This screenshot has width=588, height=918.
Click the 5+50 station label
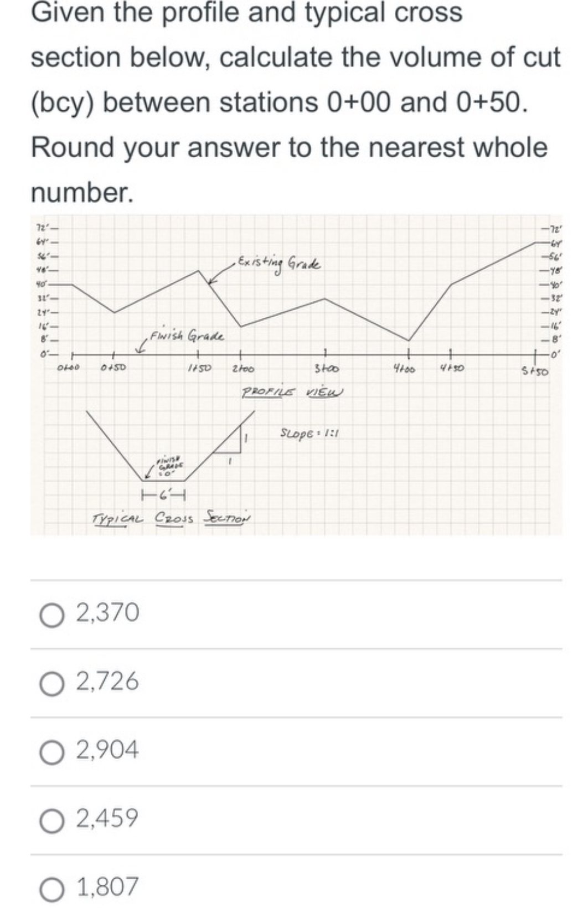tap(535, 372)
